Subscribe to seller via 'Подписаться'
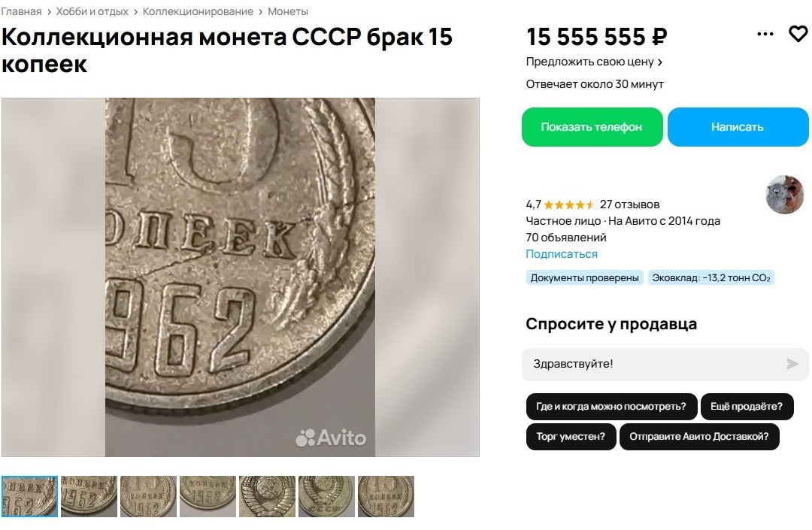The width and height of the screenshot is (812, 530). pos(562,254)
